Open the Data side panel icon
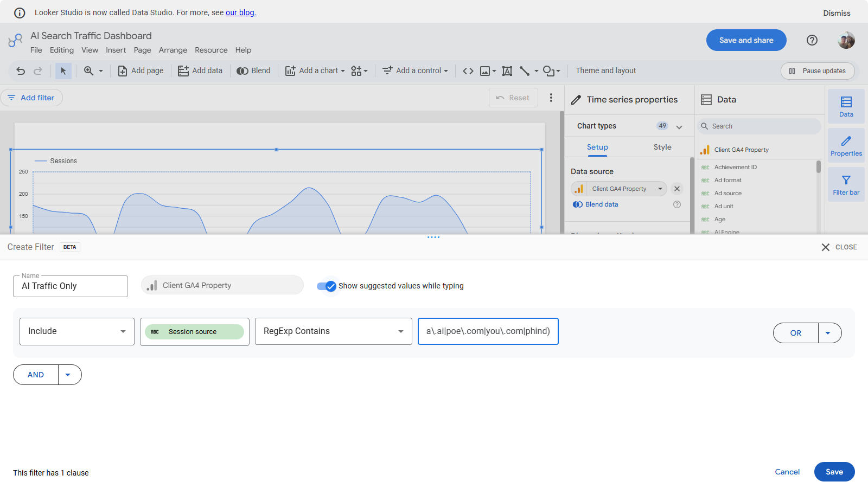Viewport: 868px width, 488px height. (846, 106)
